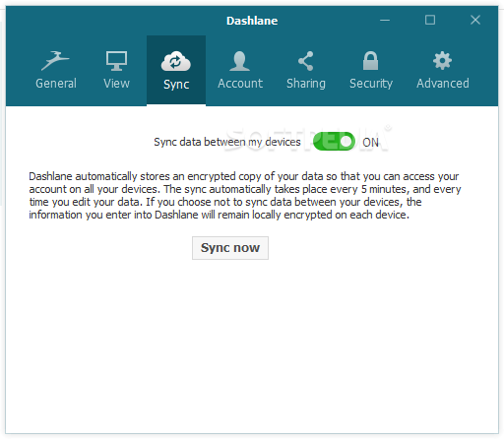Click the sync description paragraph
The width and height of the screenshot is (504, 439).
pos(245,196)
